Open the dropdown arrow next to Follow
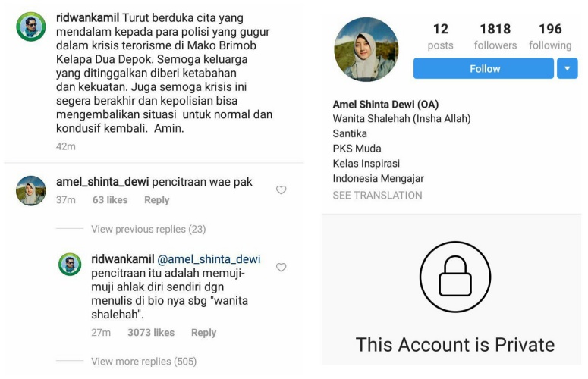588x379 pixels. (567, 68)
